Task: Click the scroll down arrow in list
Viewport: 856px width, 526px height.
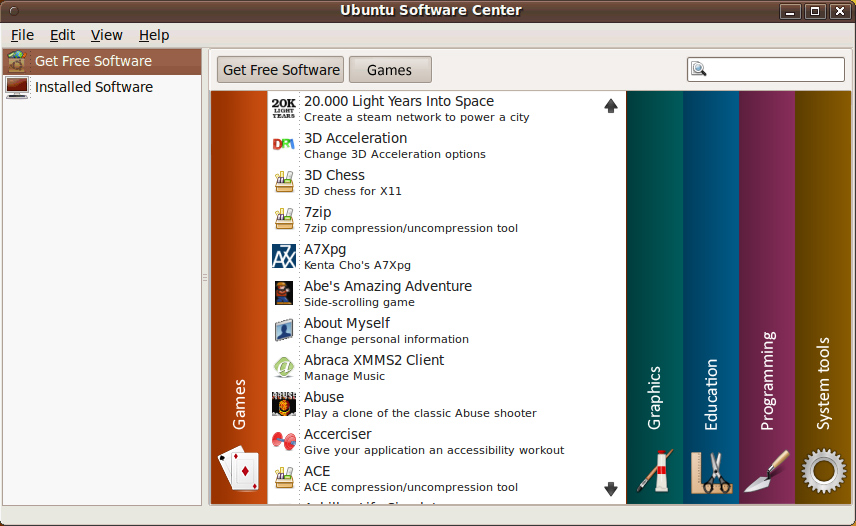Action: 611,489
